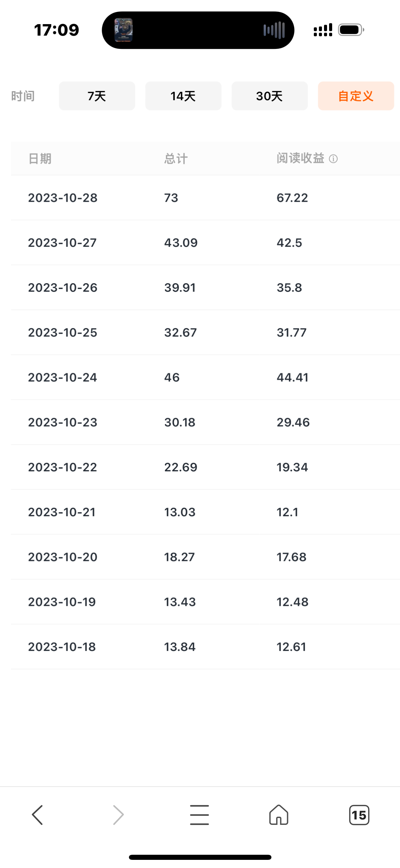The width and height of the screenshot is (400, 868).
Task: Tap the browser back arrow
Action: pyautogui.click(x=37, y=815)
